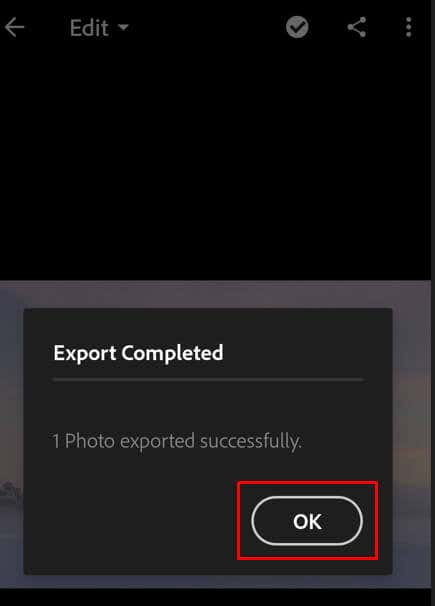Click the black bar beneath the photo
The height and width of the screenshot is (606, 435).
215,597
